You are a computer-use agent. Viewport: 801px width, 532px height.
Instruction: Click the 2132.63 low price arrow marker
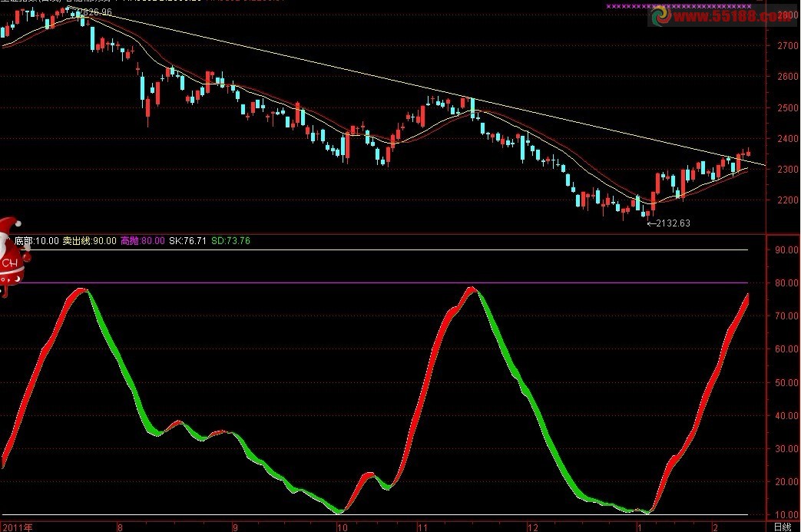point(668,223)
